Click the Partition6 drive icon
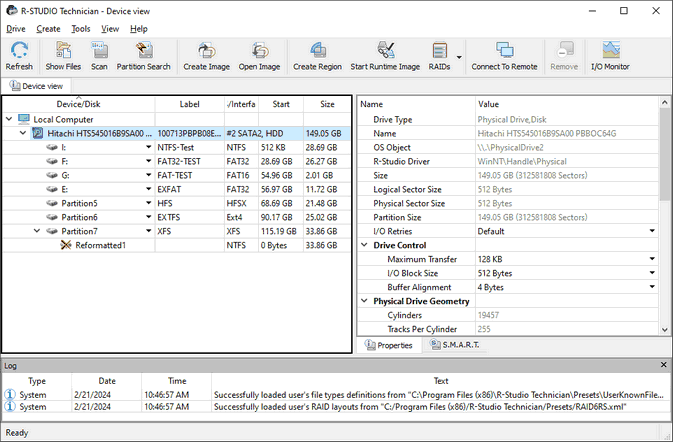This screenshot has width=673, height=442. [x=52, y=217]
